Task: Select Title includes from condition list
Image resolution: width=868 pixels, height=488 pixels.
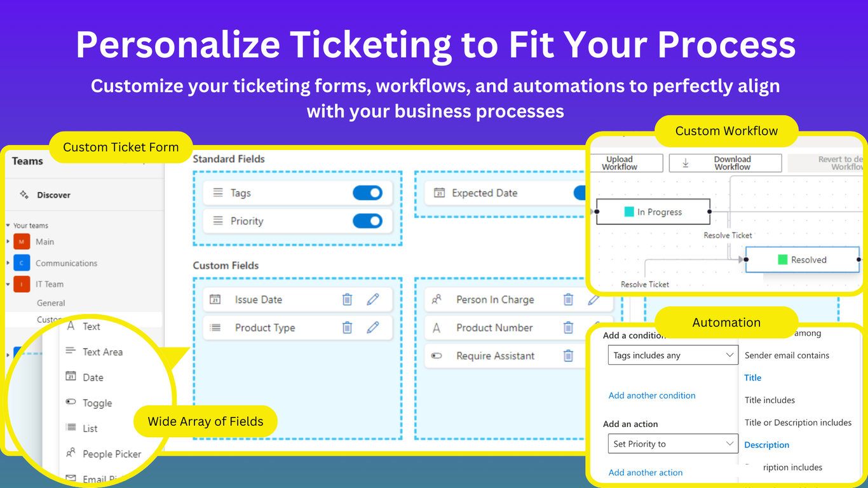Action: 770,400
